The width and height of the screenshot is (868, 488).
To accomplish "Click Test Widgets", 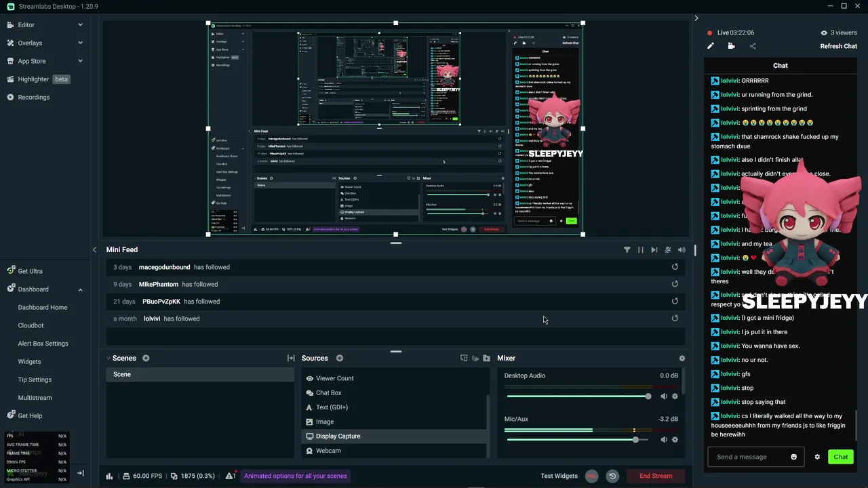I will [559, 476].
